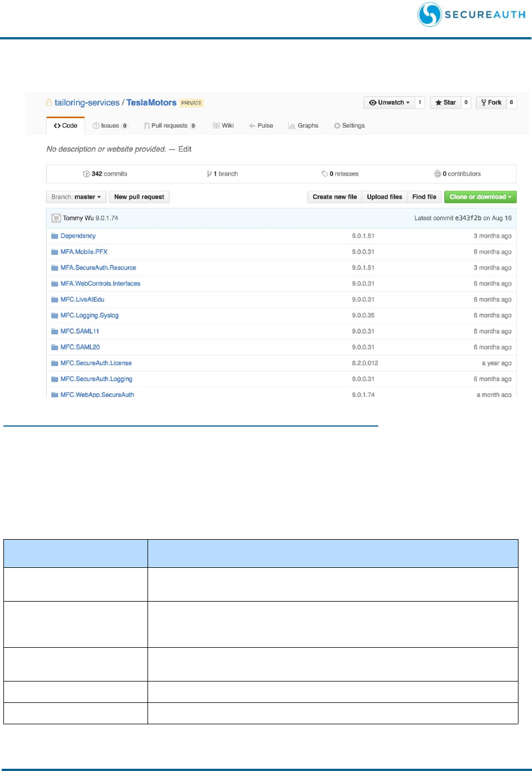Click the folder icon beside MFC.SecureAuth.License

point(55,363)
